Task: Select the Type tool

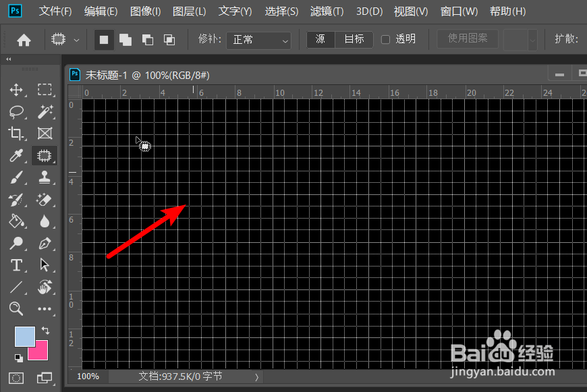Action: click(x=16, y=265)
